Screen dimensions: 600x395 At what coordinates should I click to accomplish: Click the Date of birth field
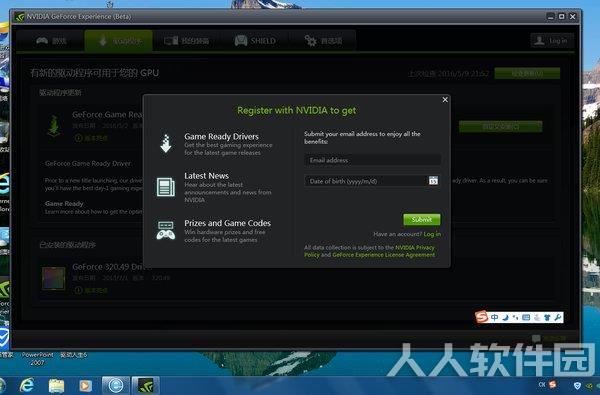(373, 181)
